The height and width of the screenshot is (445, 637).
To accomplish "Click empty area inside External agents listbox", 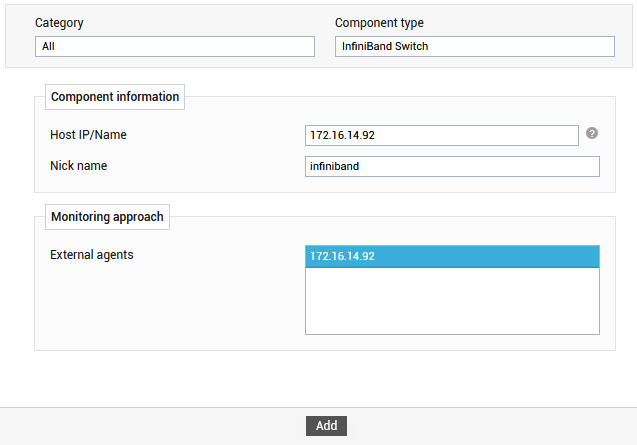I will click(x=452, y=301).
